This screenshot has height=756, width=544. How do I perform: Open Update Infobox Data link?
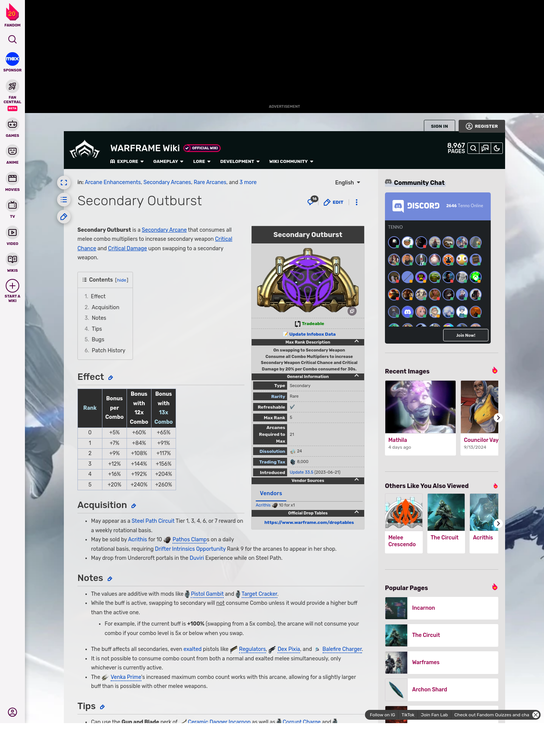(x=312, y=334)
